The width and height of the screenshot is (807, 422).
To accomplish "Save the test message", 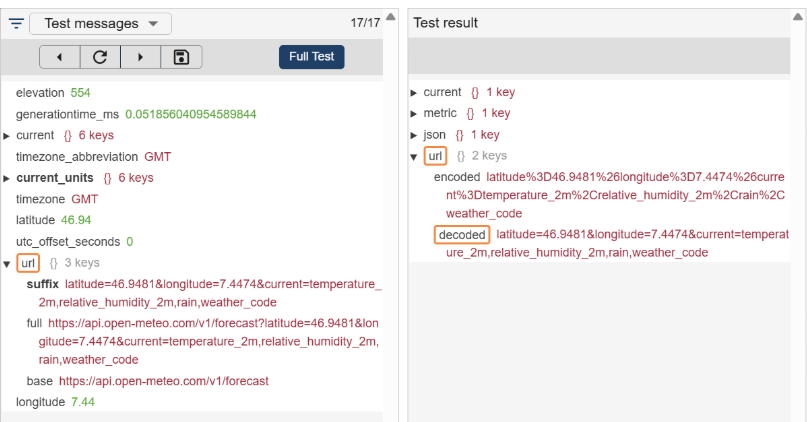I will (x=181, y=57).
